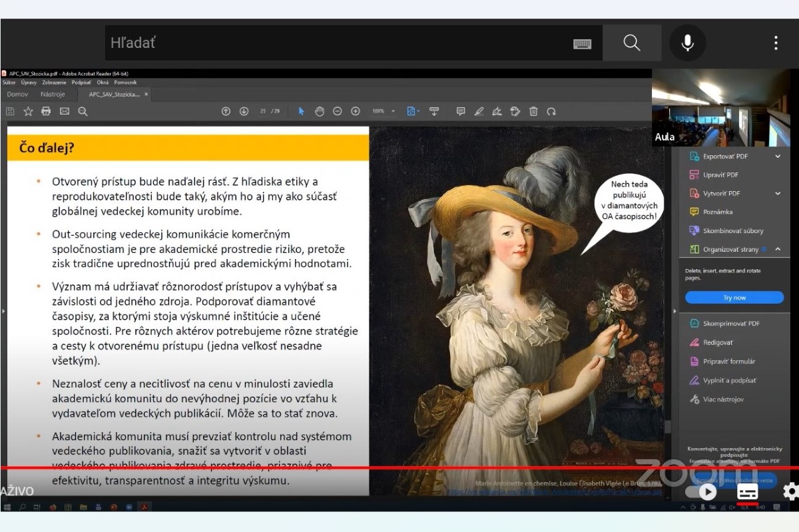Select the Hand pan tool
Image resolution: width=799 pixels, height=532 pixels.
320,111
